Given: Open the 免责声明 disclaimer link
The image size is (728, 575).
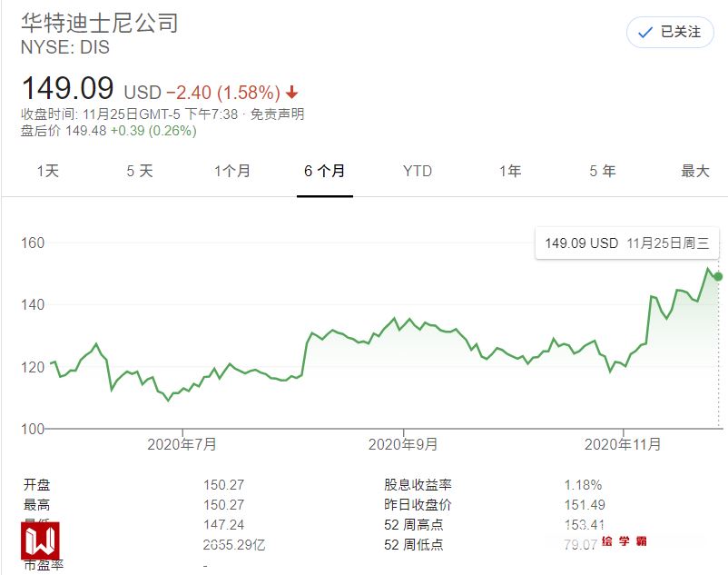Looking at the screenshot, I should [x=277, y=114].
